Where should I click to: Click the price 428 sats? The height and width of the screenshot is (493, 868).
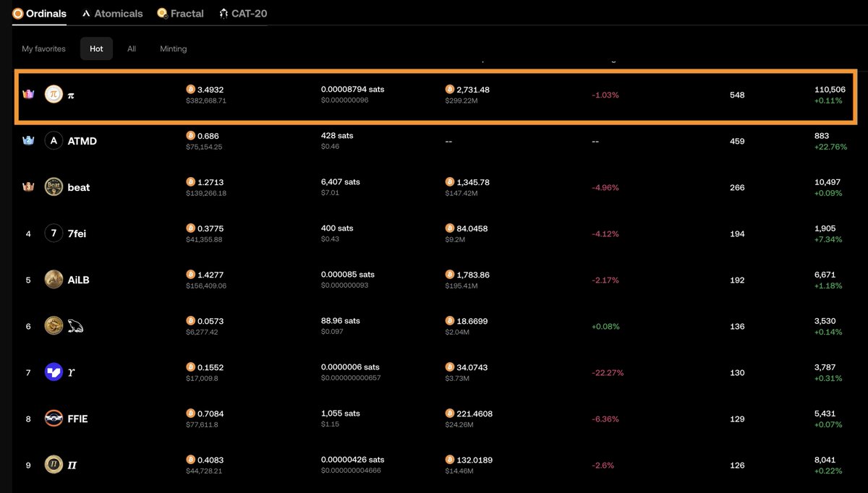337,136
